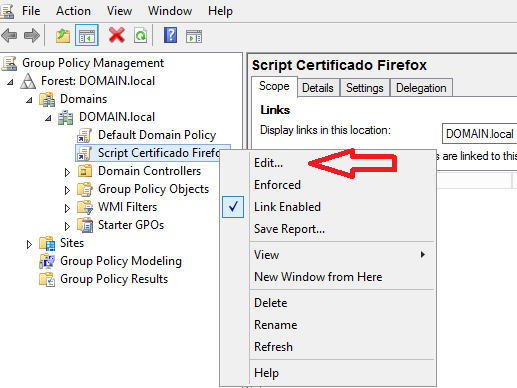Open Help via blue question mark icon

pyautogui.click(x=170, y=35)
